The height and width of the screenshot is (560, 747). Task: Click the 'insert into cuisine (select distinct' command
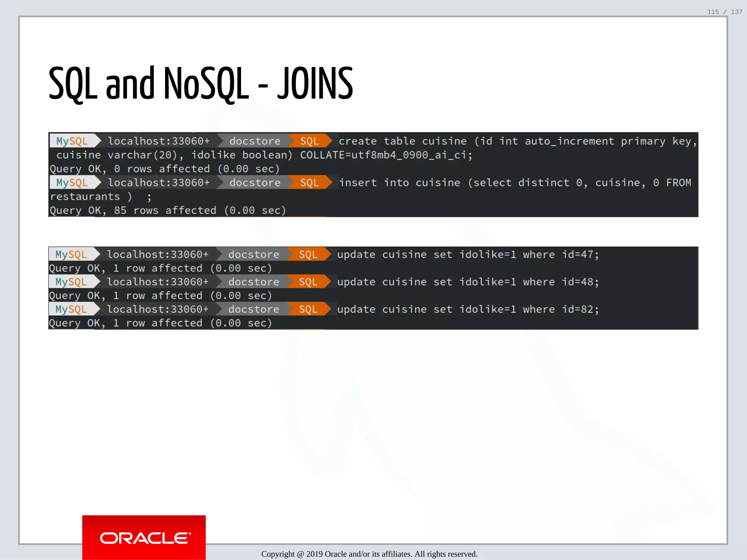pos(515,182)
